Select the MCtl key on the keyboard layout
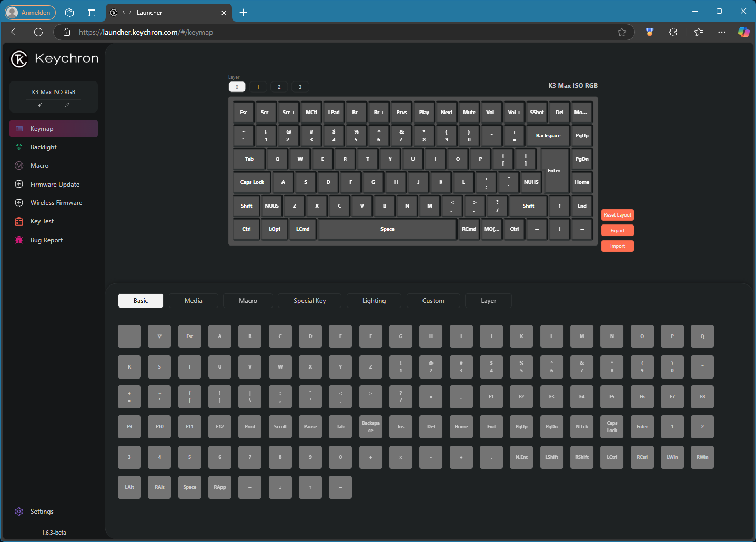Image resolution: width=756 pixels, height=542 pixels. coord(311,112)
